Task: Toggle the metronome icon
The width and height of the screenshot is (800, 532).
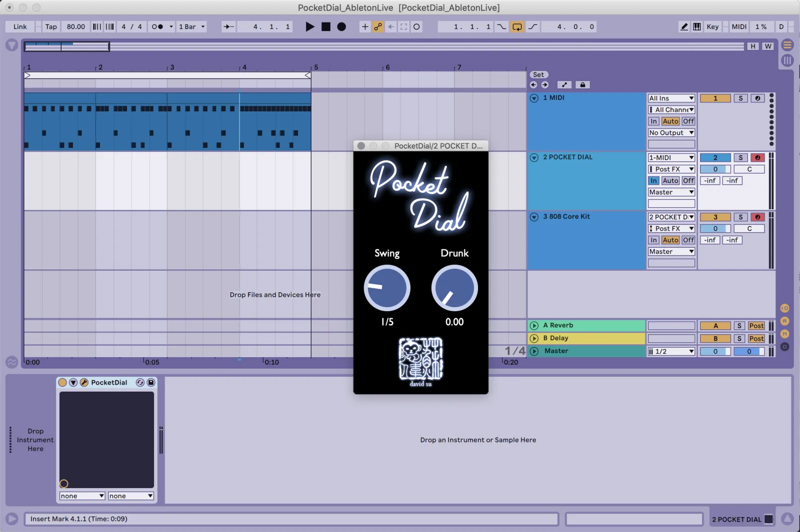Action: click(x=157, y=27)
